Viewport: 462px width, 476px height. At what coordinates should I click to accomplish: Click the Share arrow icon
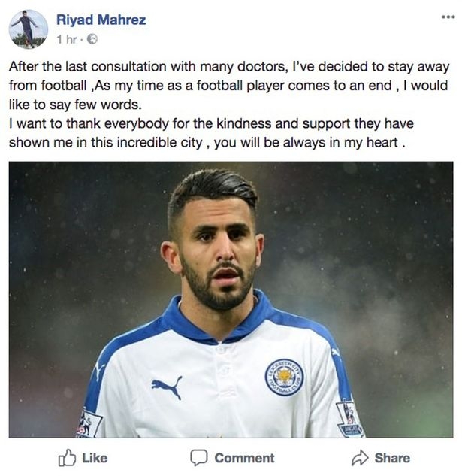point(360,457)
